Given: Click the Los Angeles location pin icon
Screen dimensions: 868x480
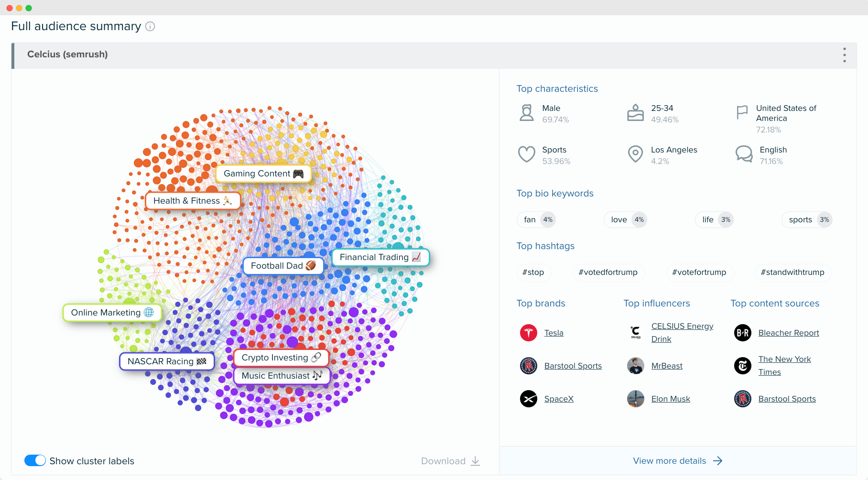Looking at the screenshot, I should [x=635, y=154].
